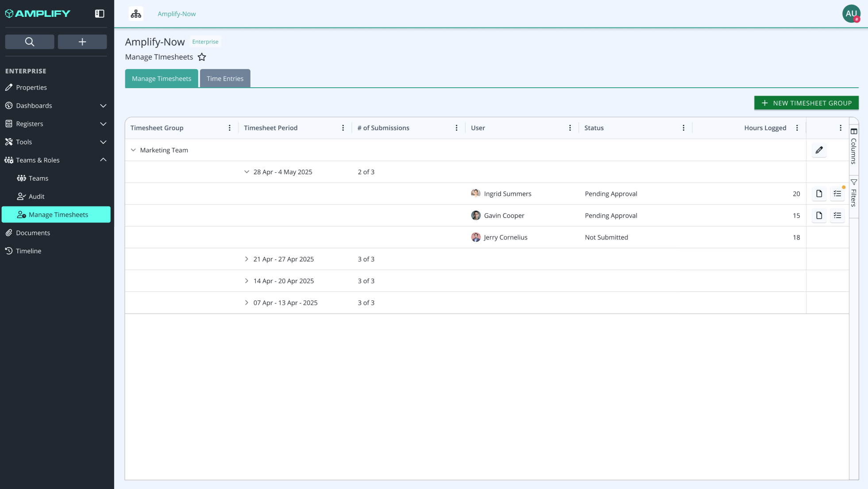Click the Jerry Cornelius name cell
Image resolution: width=868 pixels, height=489 pixels.
pyautogui.click(x=506, y=237)
